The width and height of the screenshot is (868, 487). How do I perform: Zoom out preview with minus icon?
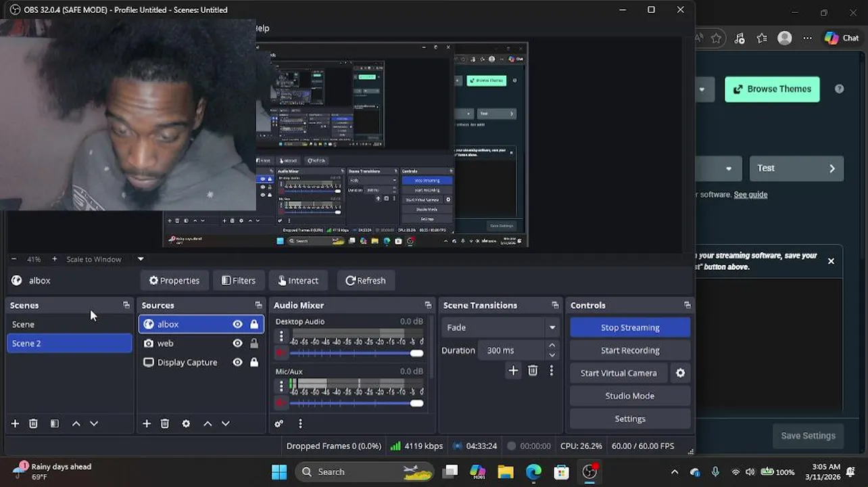click(14, 259)
